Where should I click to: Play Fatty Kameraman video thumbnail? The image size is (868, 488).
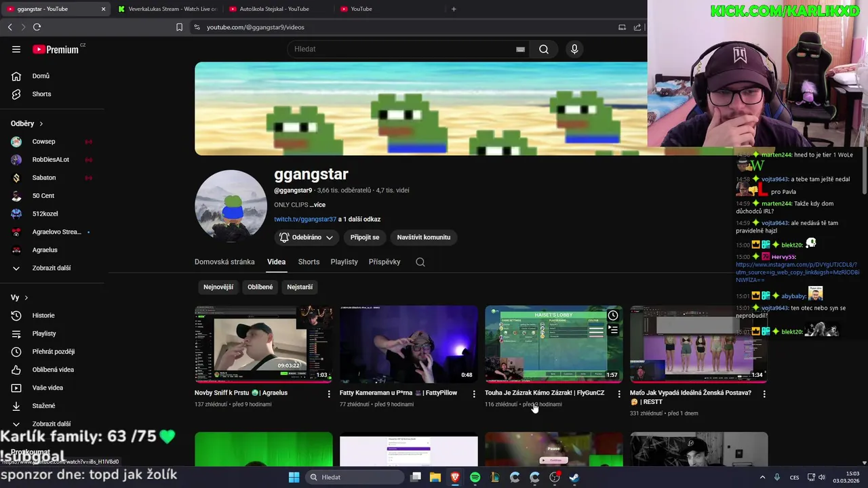(x=408, y=344)
